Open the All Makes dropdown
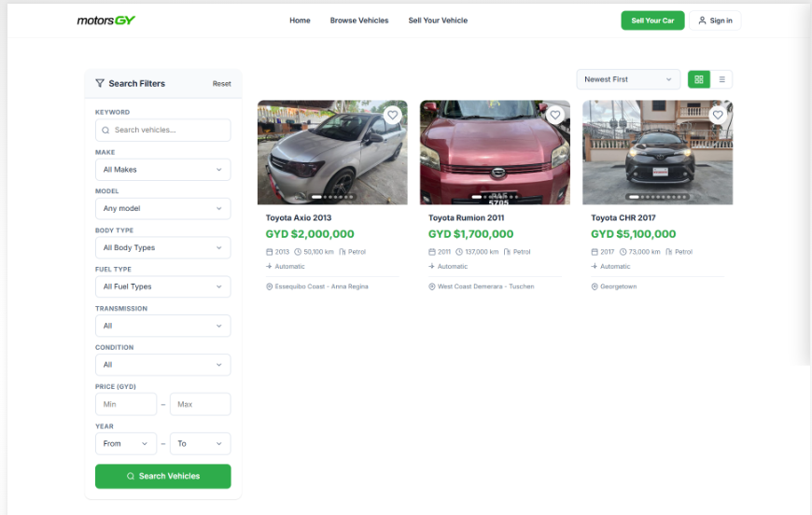This screenshot has height=515, width=812. click(x=163, y=170)
